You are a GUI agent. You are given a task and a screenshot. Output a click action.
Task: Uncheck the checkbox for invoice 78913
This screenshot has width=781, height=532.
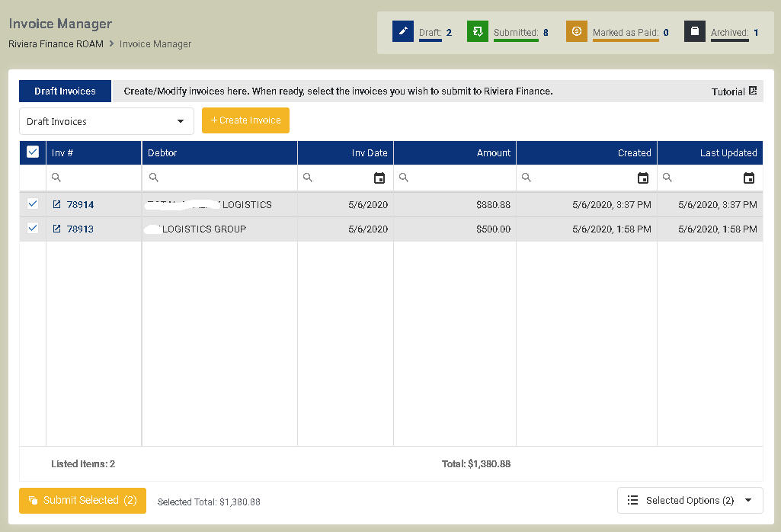click(33, 229)
